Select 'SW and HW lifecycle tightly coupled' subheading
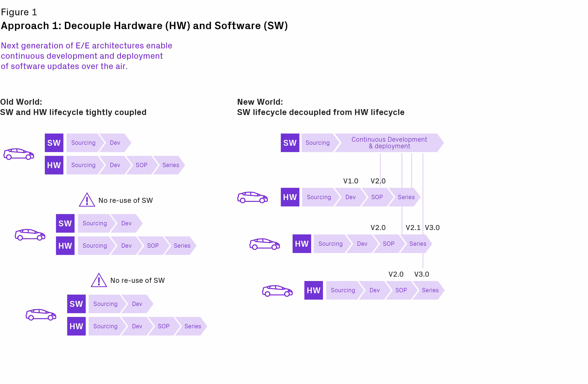The image size is (588, 384). point(73,112)
